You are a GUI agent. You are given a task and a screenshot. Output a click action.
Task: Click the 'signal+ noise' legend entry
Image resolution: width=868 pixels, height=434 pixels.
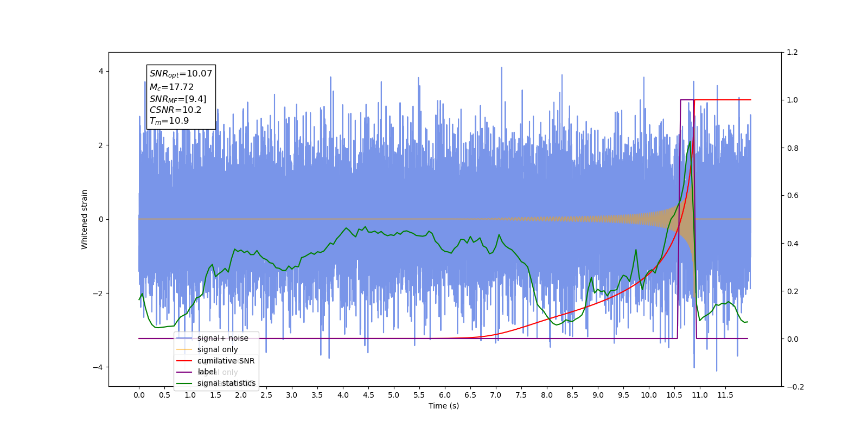tap(222, 338)
